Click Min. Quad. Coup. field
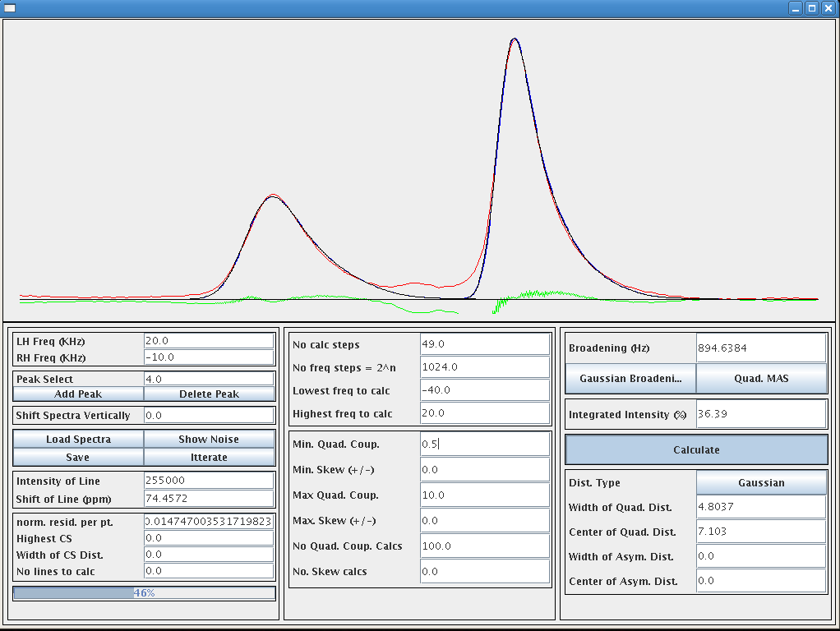 point(484,444)
